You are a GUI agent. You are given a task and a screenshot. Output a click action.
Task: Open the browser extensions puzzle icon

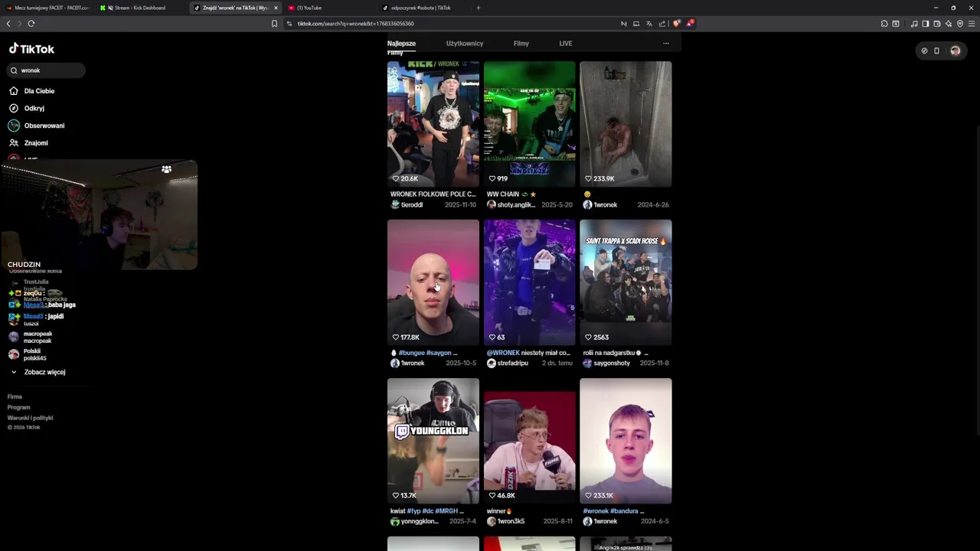[x=884, y=24]
